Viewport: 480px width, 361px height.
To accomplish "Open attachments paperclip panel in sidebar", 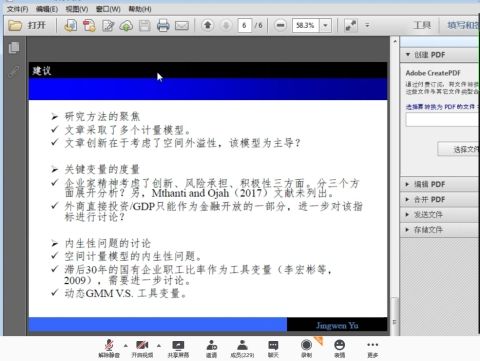I will pos(14,71).
